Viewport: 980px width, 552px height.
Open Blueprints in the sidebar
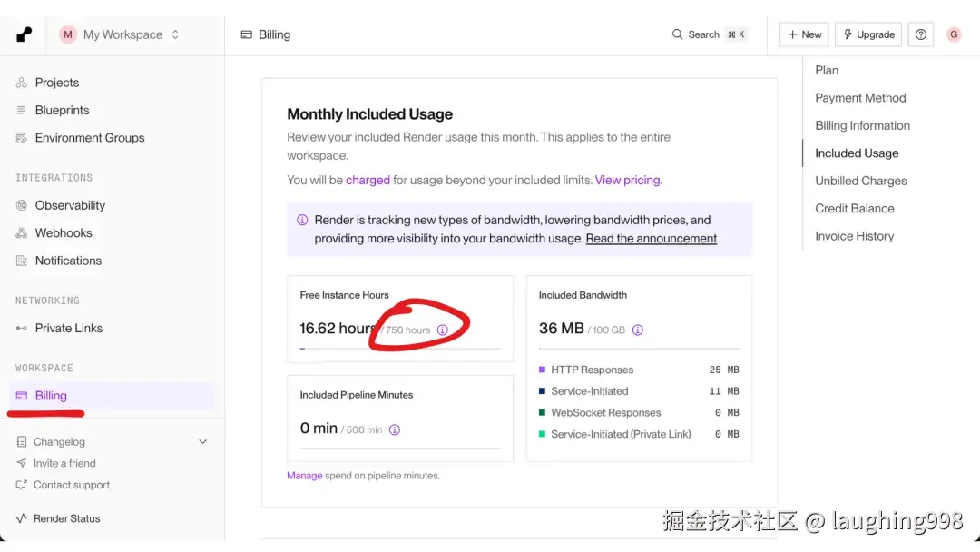62,110
